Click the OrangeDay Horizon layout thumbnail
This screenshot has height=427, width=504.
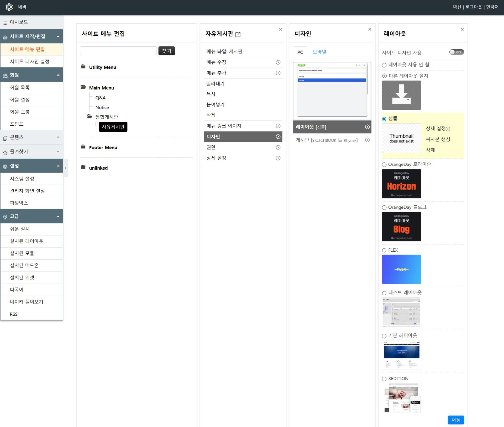(x=401, y=184)
